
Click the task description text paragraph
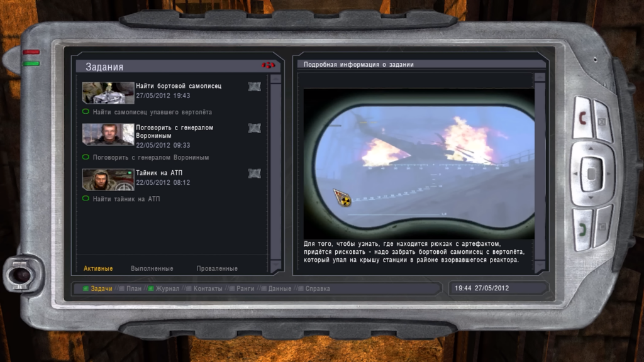click(414, 251)
